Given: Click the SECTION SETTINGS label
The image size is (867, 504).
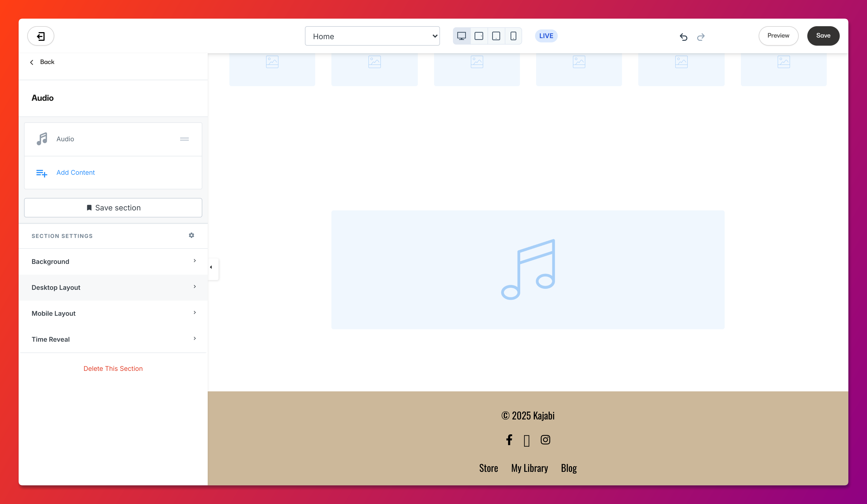Looking at the screenshot, I should (62, 236).
